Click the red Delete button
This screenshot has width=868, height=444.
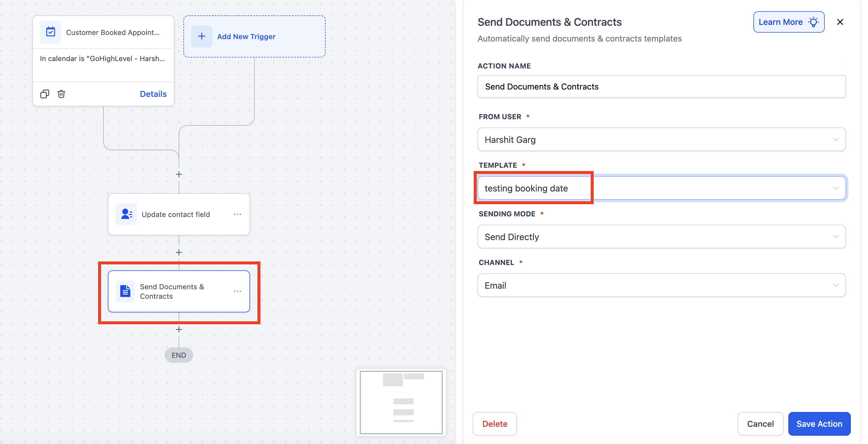coord(495,424)
